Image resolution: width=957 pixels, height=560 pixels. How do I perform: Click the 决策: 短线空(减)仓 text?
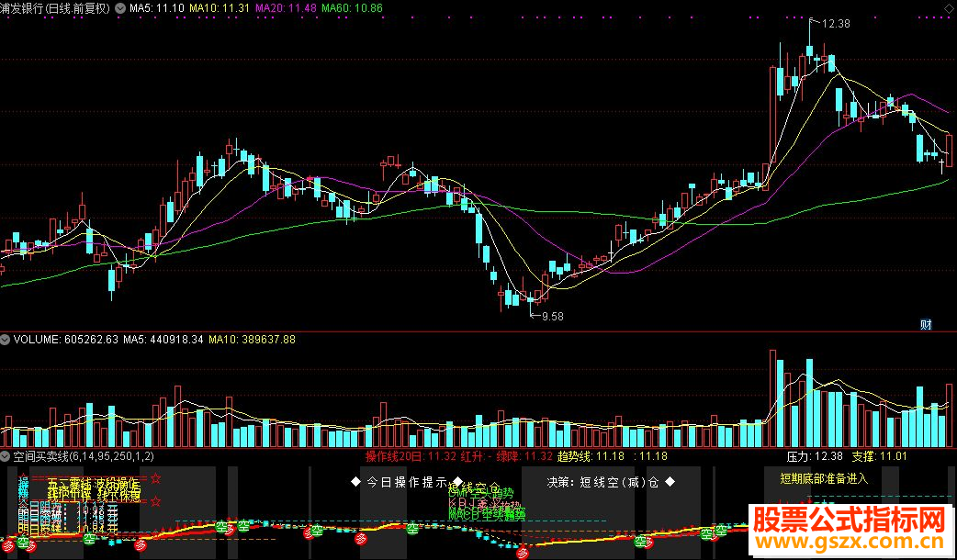pos(603,482)
